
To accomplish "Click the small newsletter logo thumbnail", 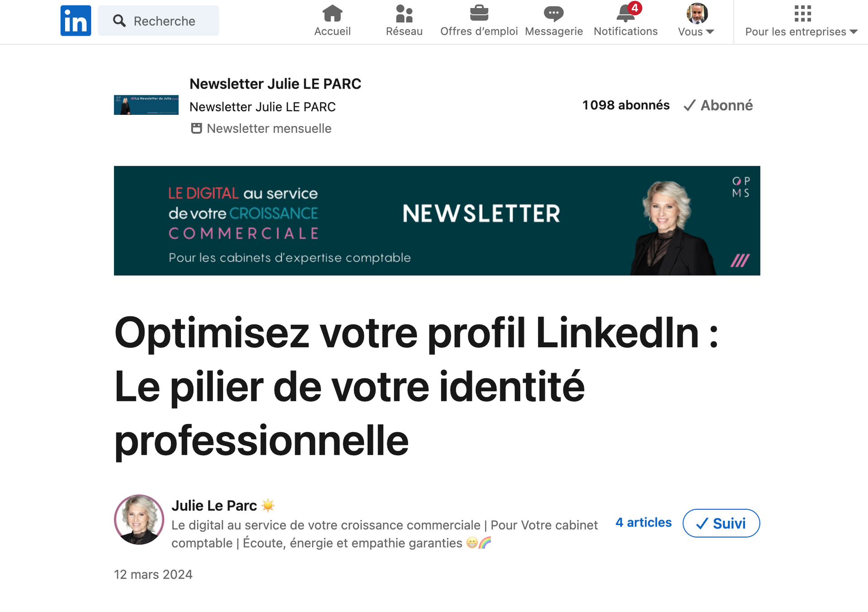I will pyautogui.click(x=146, y=105).
